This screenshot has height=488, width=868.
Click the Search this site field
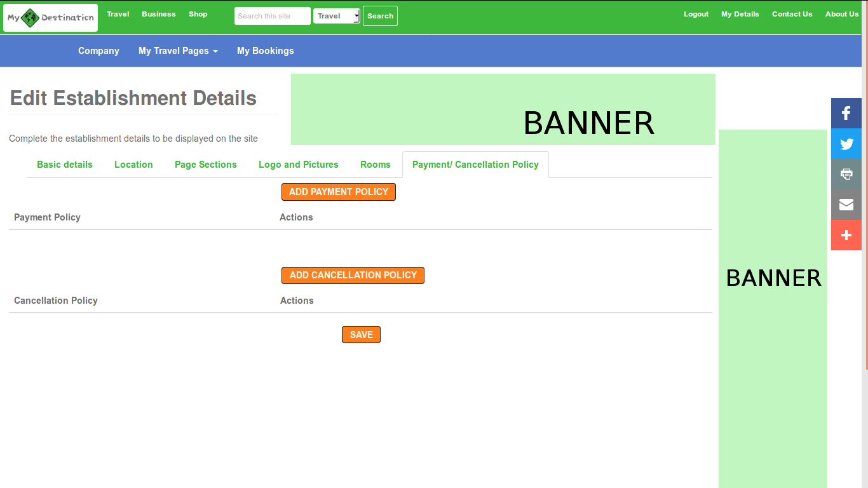(272, 16)
